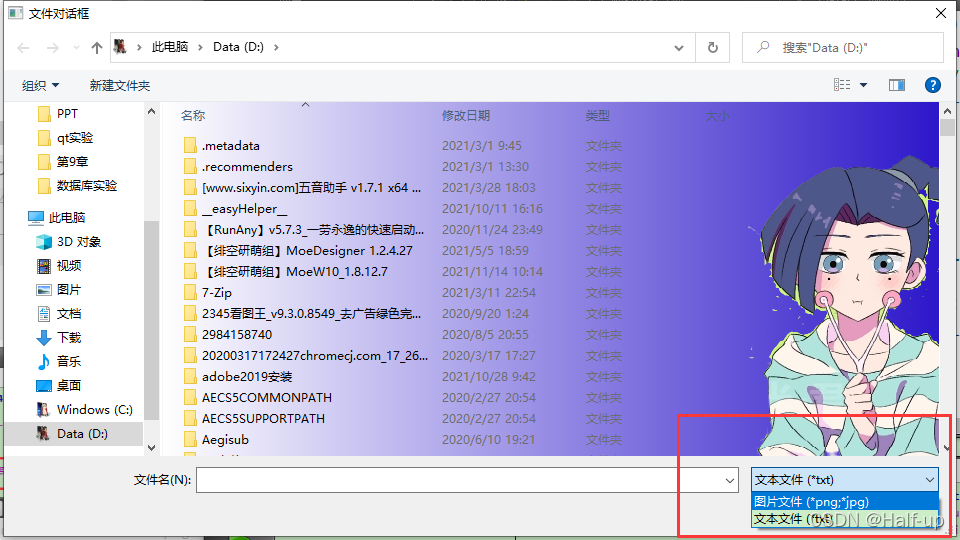Expand the chevron after Data (D:) breadcrumb
Viewport: 960px width, 540px height.
pyautogui.click(x=276, y=47)
